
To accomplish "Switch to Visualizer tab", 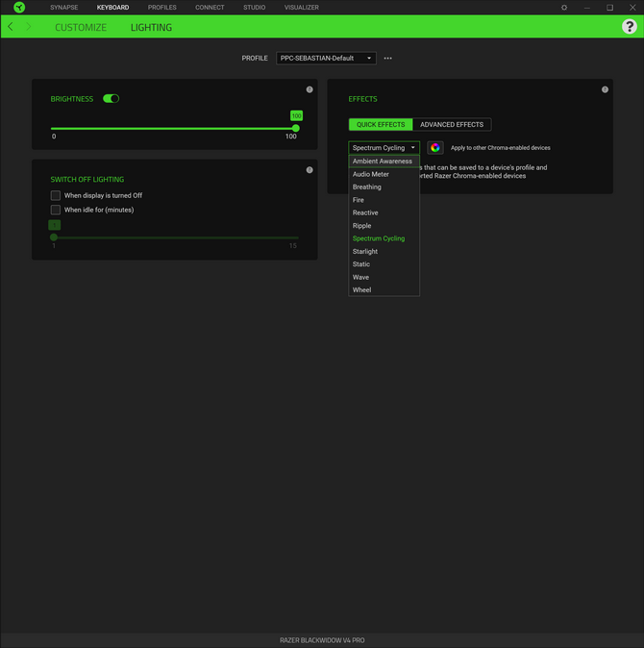I will tap(302, 8).
